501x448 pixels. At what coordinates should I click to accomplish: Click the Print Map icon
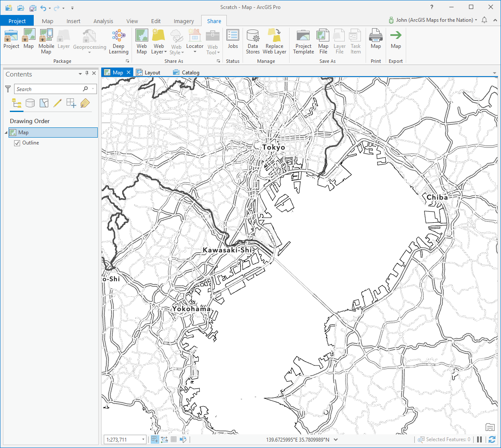tap(376, 35)
